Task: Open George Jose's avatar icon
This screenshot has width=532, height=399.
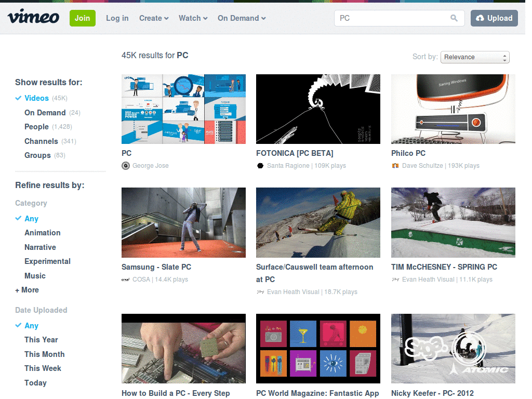Action: tap(126, 166)
